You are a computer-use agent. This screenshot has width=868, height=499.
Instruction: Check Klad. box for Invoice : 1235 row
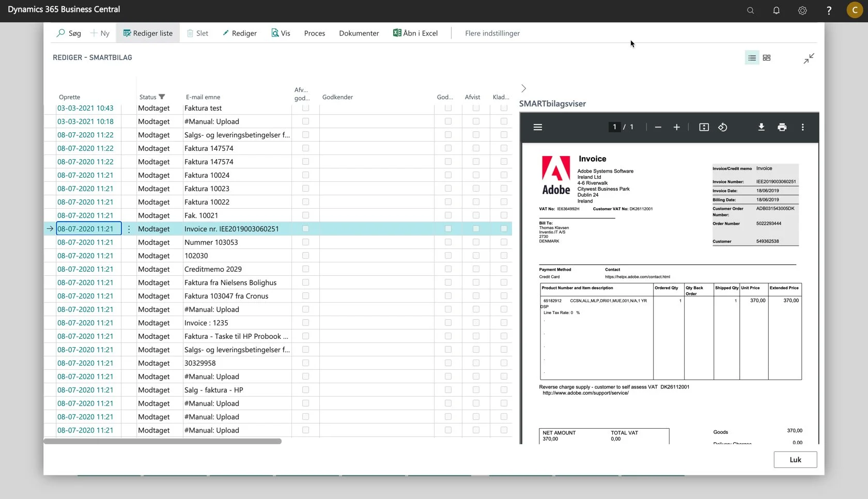coord(504,323)
